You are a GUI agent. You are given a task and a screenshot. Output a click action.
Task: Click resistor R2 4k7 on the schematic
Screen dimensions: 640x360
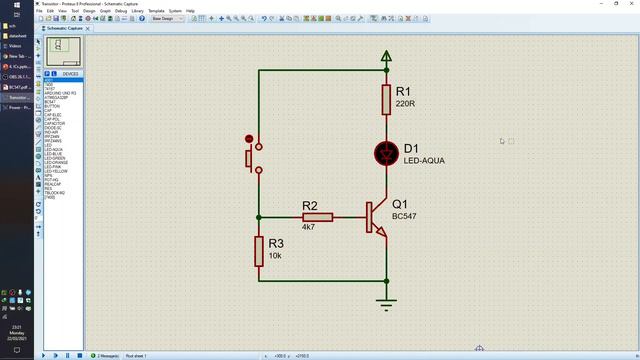318,218
